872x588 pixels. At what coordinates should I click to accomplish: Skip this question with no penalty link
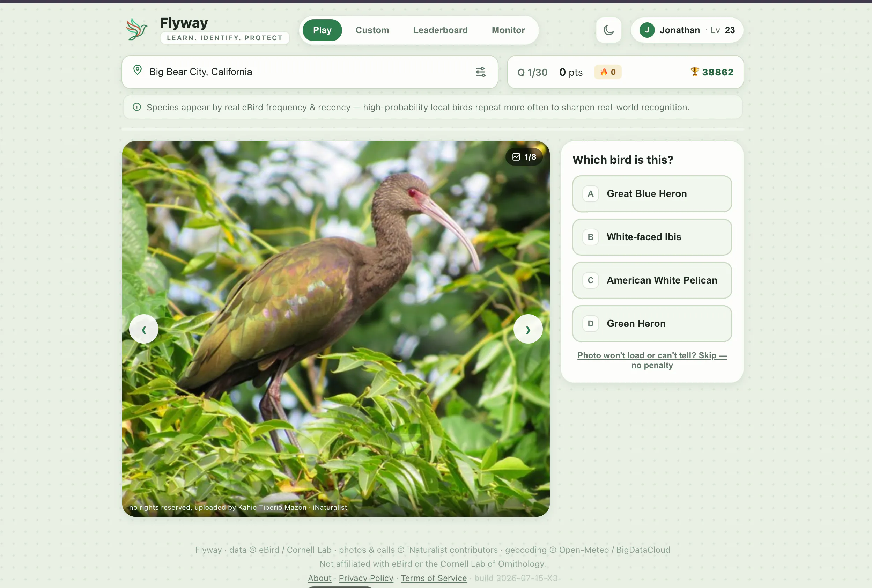[x=652, y=360]
